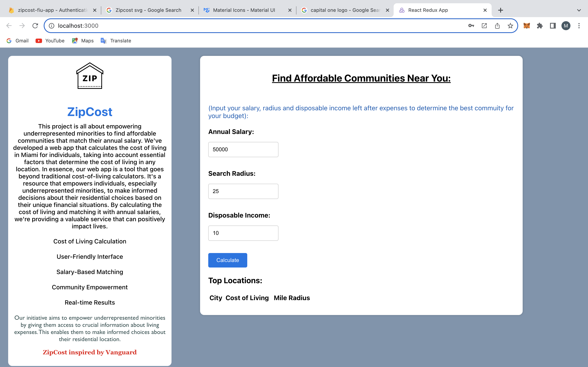
Task: Click the open-in-app icon in address bar
Action: [484, 26]
